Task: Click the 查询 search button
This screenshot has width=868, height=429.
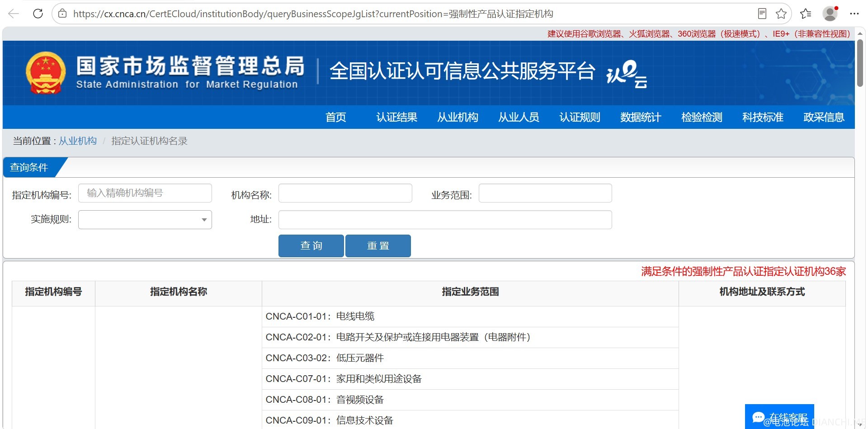Action: click(311, 246)
